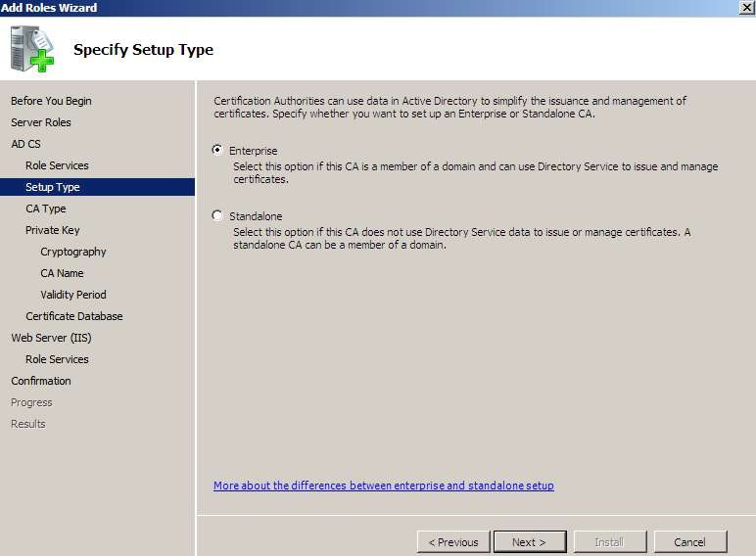Go back with the < Previous button

[453, 542]
